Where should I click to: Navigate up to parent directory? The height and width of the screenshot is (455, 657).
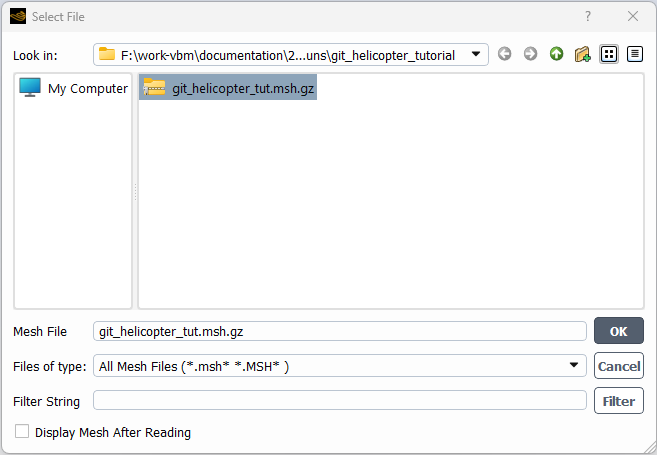tap(556, 54)
